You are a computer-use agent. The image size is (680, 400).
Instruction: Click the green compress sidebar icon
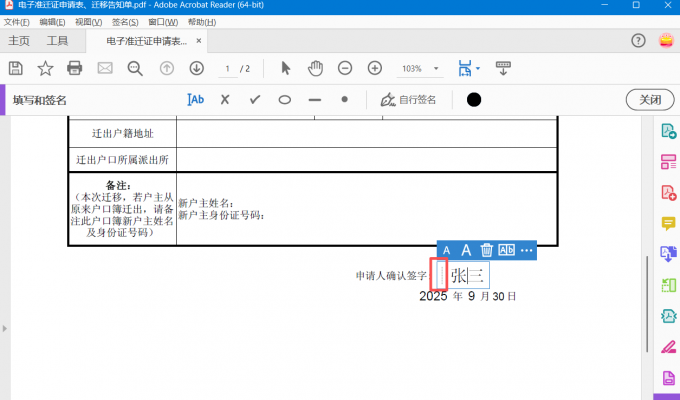[x=668, y=285]
